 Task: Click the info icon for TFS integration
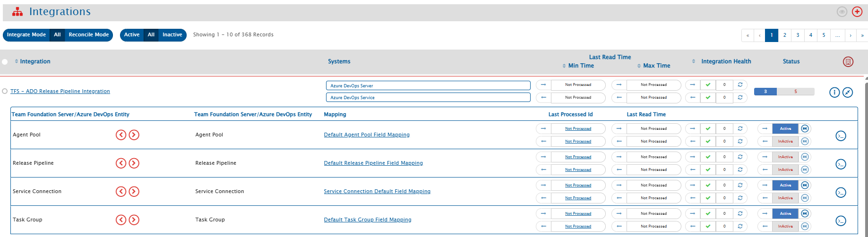click(834, 92)
